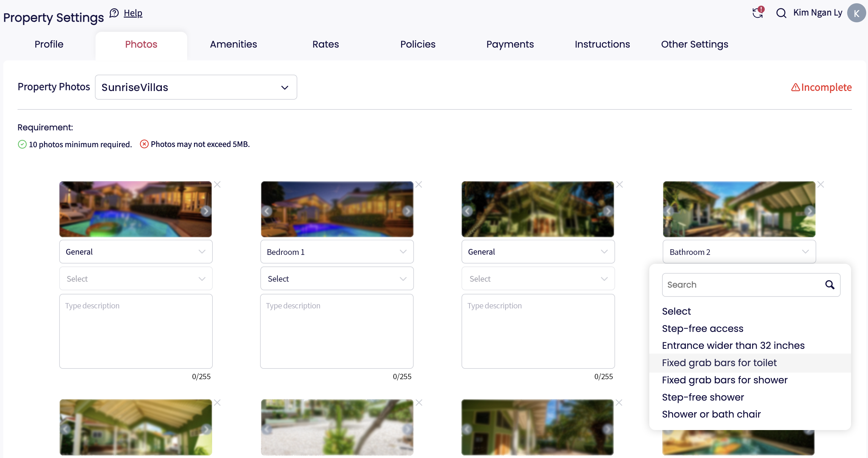Show previous image on Bedroom 1 photo
The image size is (868, 458).
tap(267, 211)
